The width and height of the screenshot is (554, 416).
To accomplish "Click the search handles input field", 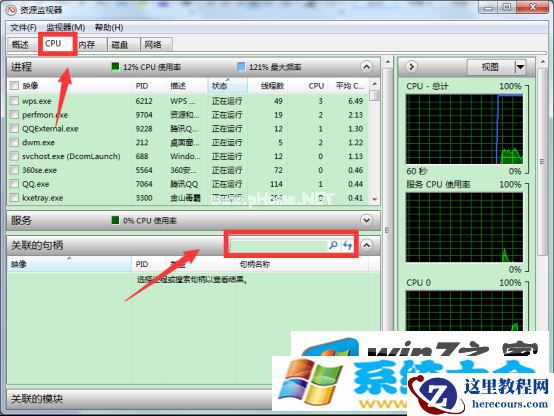I will (279, 245).
